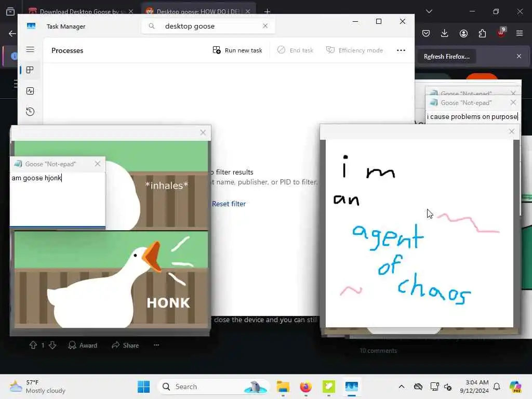Switch to the 'Download Desktop Goose' Firefox tab
The width and height of the screenshot is (532, 399).
(x=81, y=11)
